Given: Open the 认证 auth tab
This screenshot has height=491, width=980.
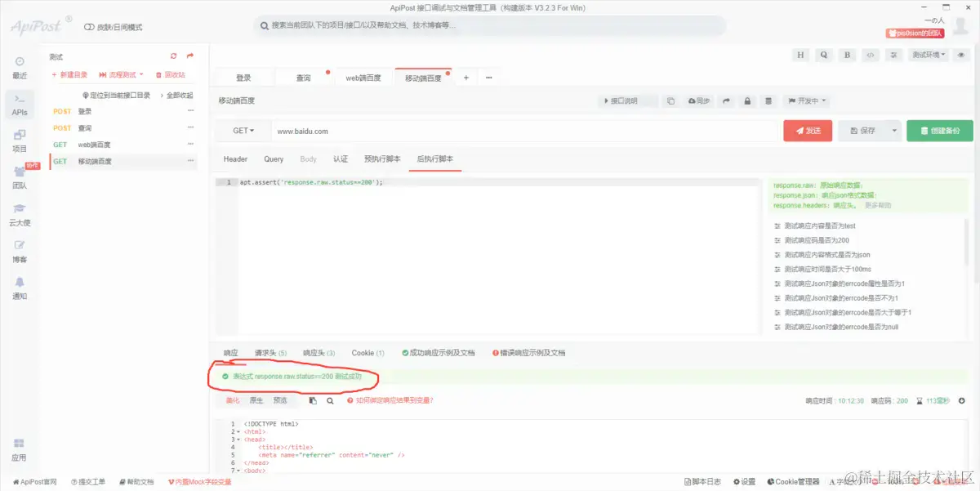Looking at the screenshot, I should pos(341,159).
